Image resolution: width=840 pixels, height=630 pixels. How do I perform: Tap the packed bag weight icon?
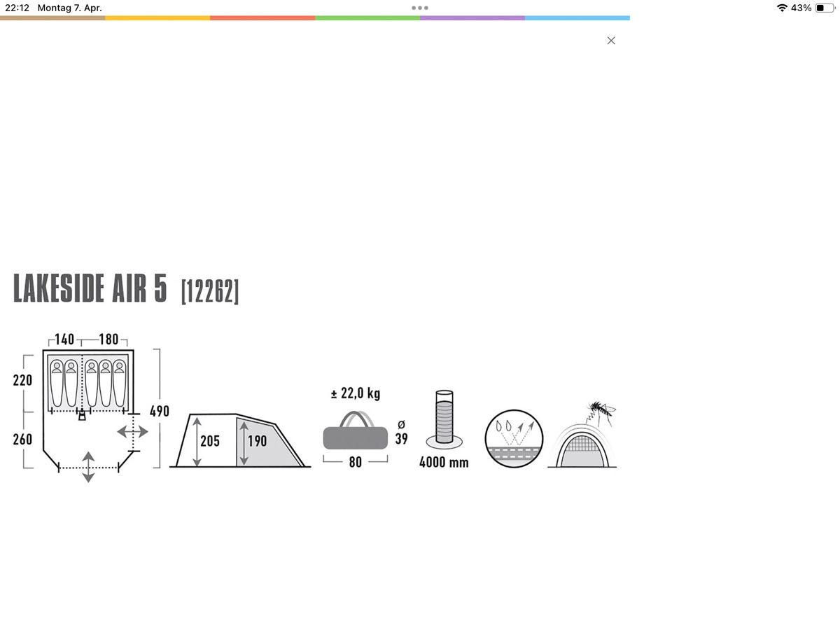coord(355,431)
